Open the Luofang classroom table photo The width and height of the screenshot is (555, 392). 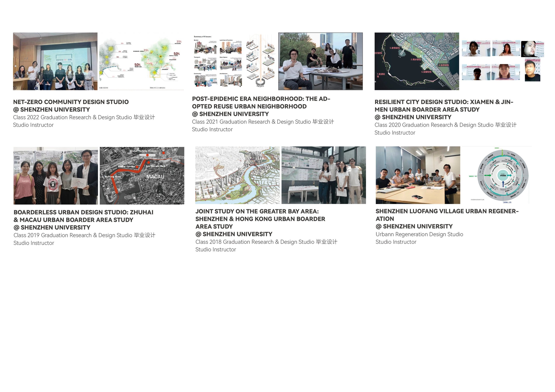418,175
